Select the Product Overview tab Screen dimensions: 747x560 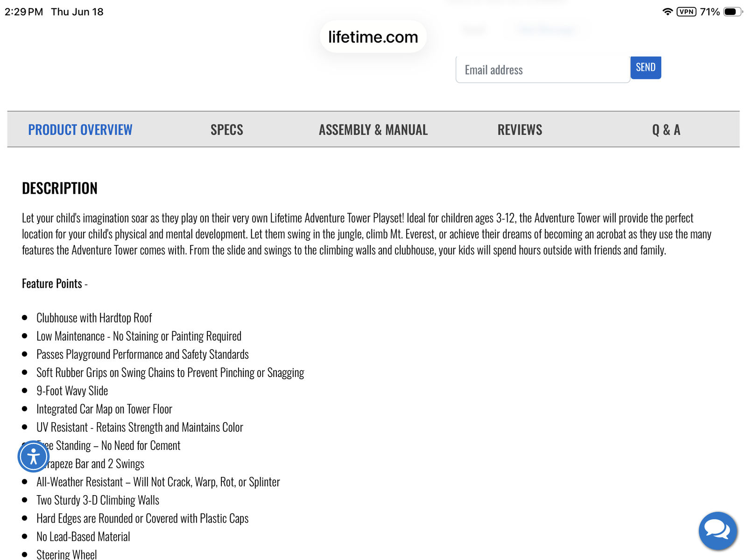(x=80, y=130)
